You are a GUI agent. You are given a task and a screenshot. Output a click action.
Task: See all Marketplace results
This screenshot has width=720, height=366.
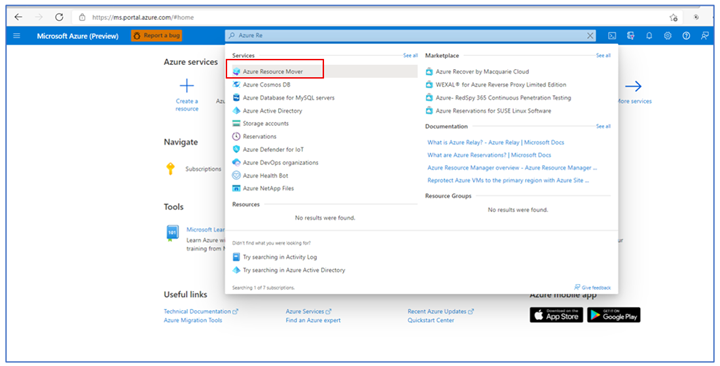pos(603,56)
